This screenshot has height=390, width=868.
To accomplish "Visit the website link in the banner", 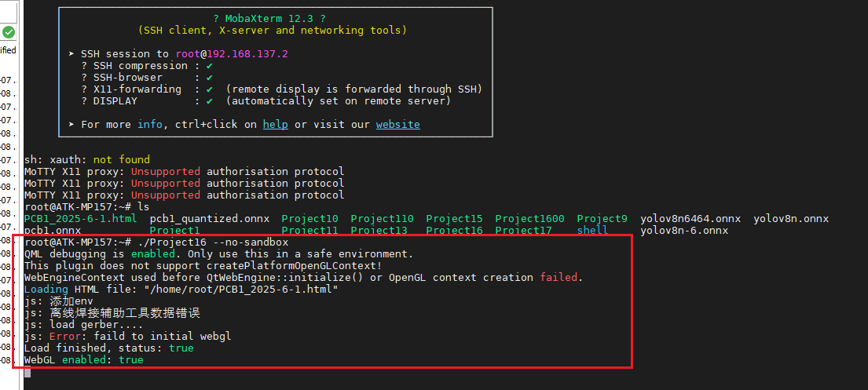I will click(398, 125).
